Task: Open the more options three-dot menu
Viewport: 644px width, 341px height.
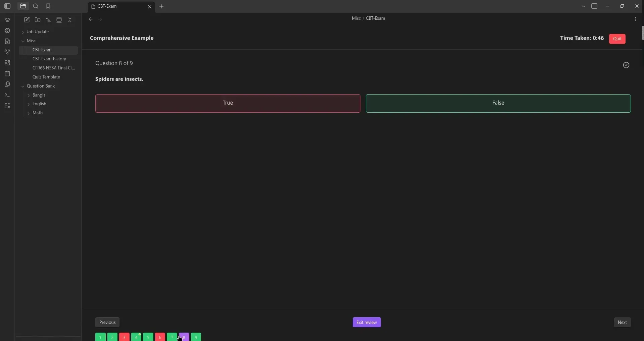Action: [x=636, y=19]
